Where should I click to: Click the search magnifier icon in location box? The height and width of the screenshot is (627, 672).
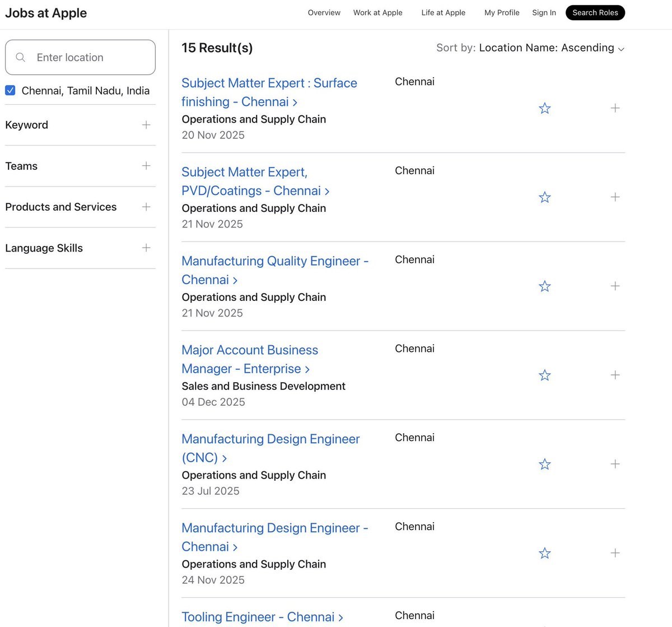(21, 57)
